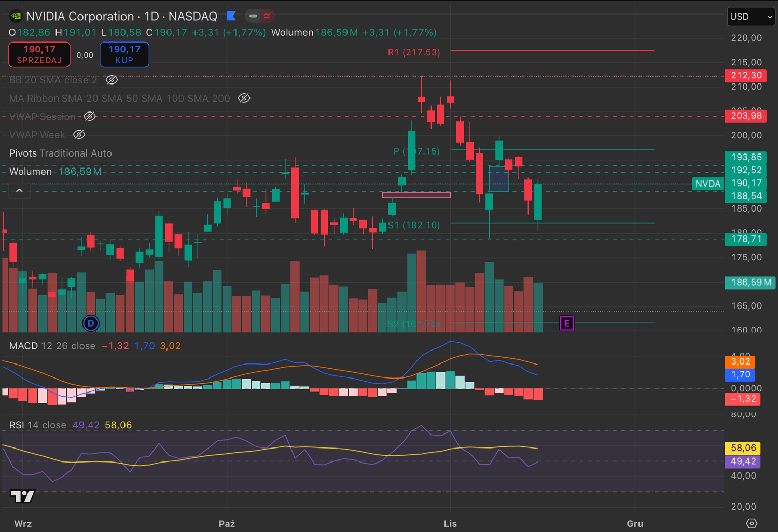Click the NVIDIA logo icon
This screenshot has width=778, height=532.
[x=16, y=16]
